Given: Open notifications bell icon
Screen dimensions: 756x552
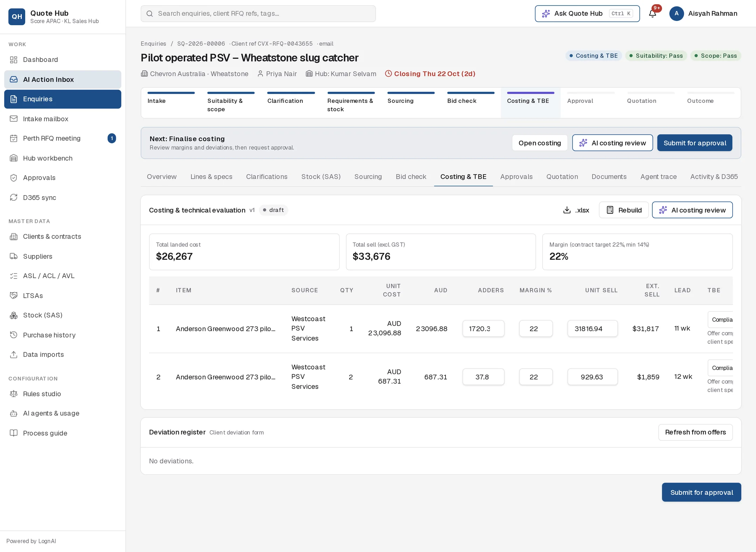Looking at the screenshot, I should [x=652, y=14].
